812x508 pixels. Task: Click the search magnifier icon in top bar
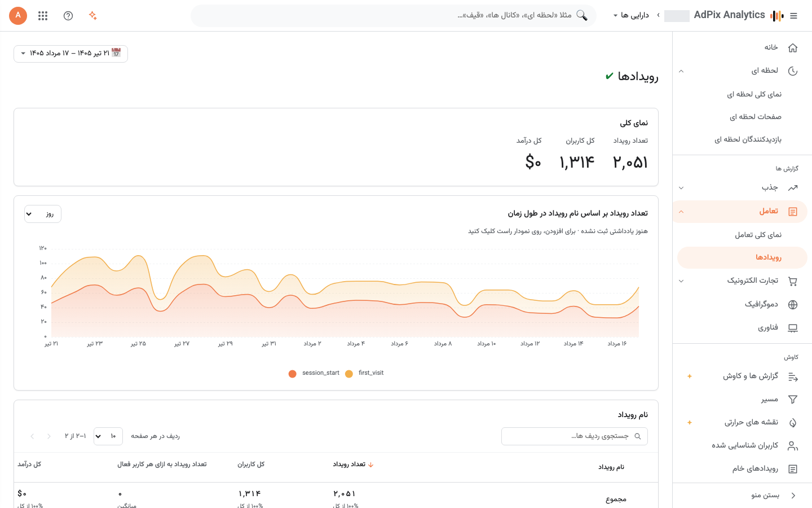[582, 15]
